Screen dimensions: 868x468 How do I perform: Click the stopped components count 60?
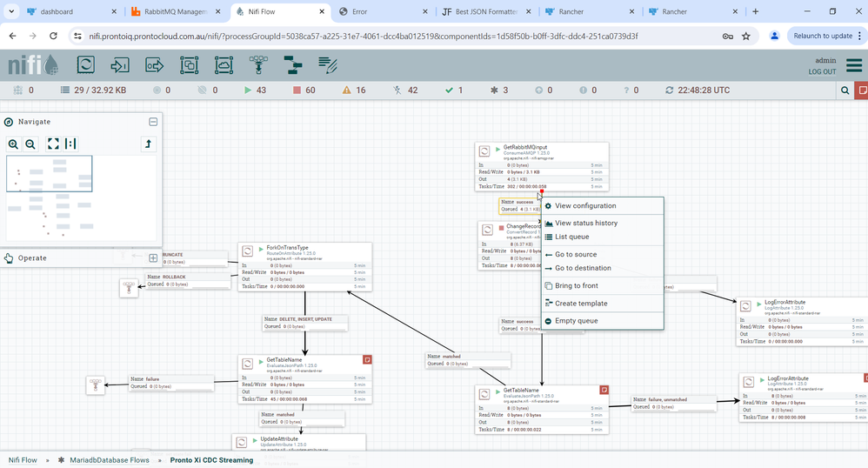304,90
